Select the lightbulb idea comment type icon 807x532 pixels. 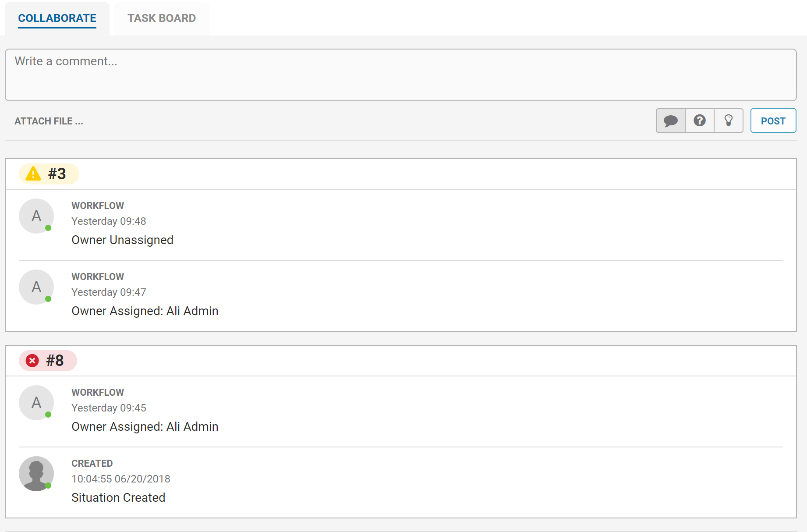tap(729, 121)
